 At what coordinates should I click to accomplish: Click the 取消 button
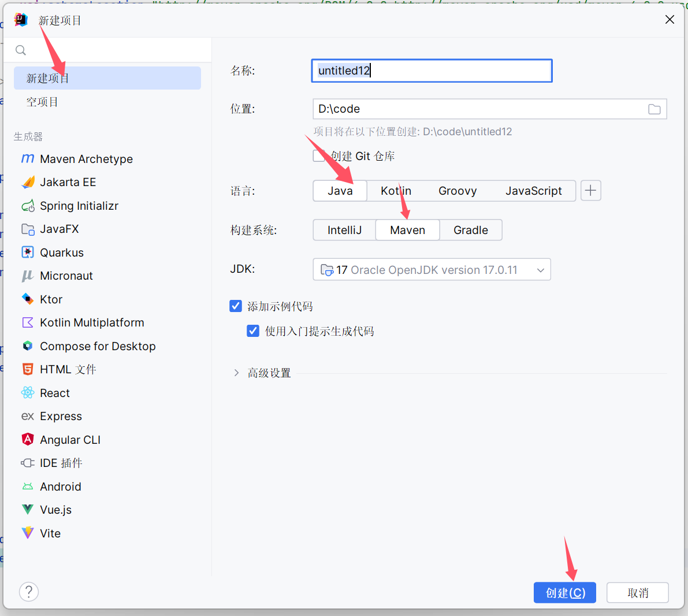(638, 593)
